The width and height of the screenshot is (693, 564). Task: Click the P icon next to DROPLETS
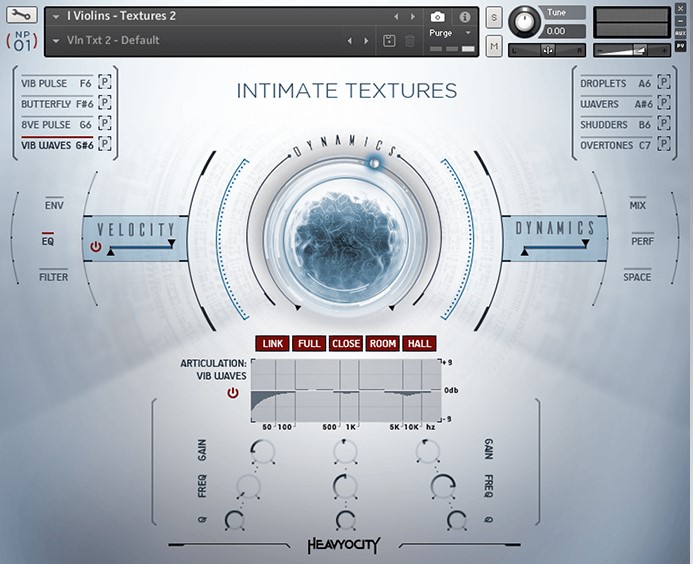tap(664, 82)
